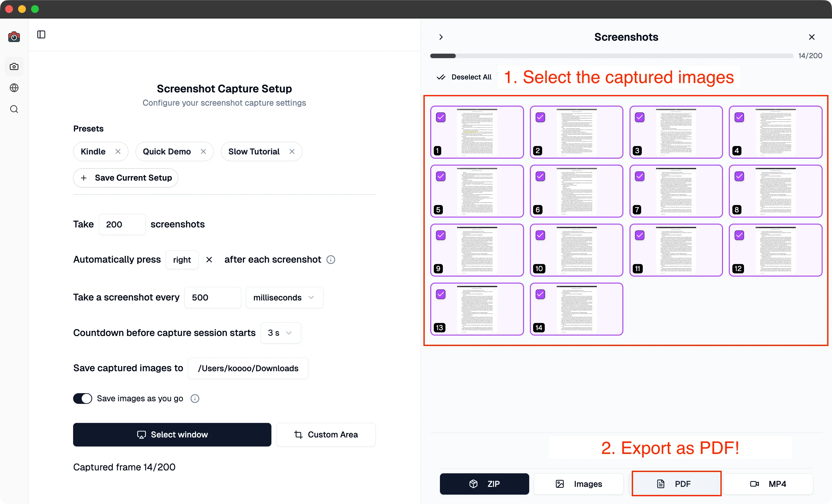Open the search tool in sidebar

pos(14,109)
